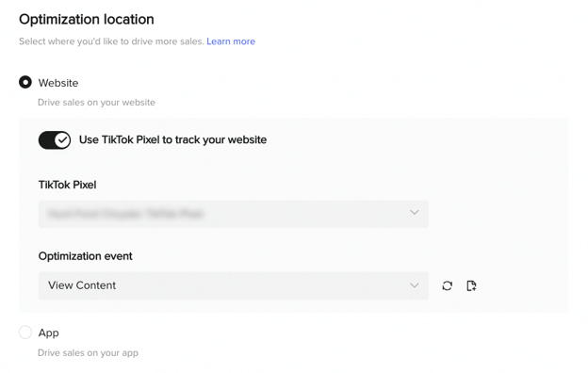This screenshot has width=588, height=373.
Task: Click the create new event document icon
Action: (x=471, y=285)
